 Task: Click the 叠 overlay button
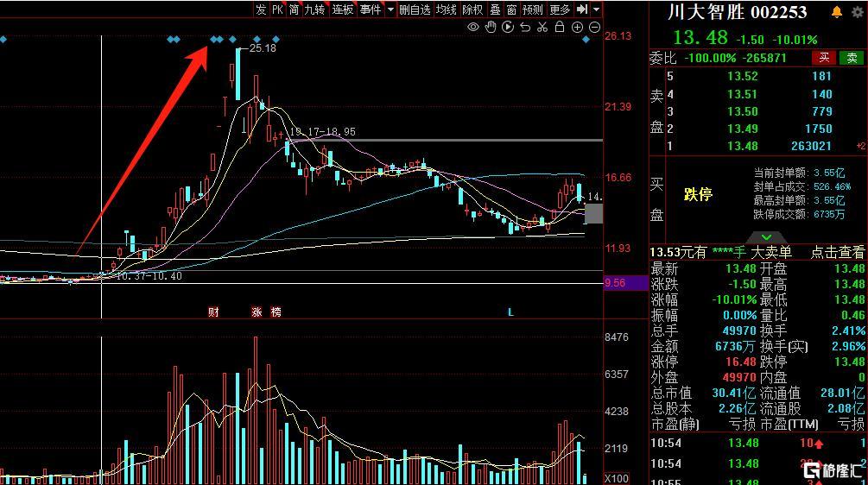(x=496, y=9)
